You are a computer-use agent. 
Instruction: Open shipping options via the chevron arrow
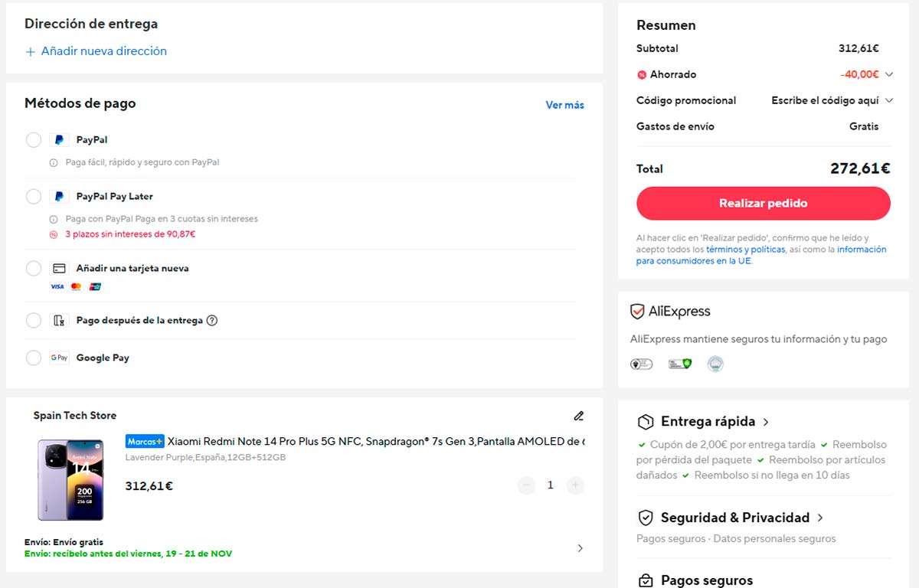580,548
